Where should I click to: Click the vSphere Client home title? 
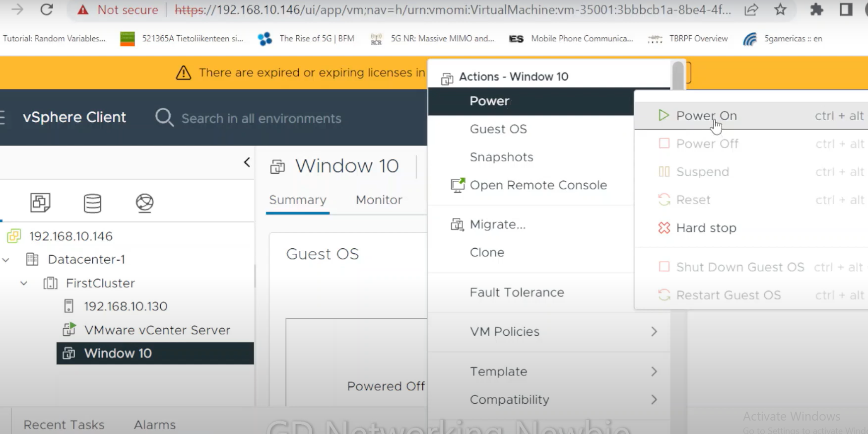(x=74, y=117)
